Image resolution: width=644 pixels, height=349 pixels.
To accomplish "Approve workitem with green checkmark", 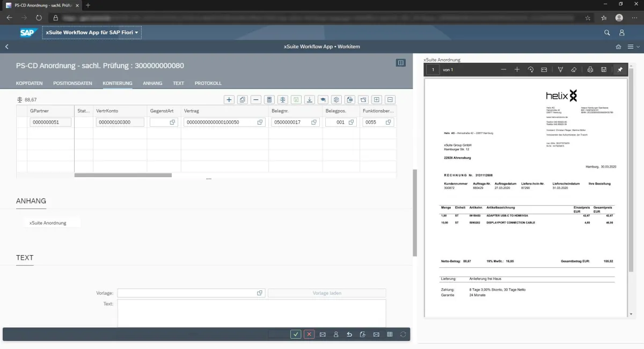I will [296, 334].
